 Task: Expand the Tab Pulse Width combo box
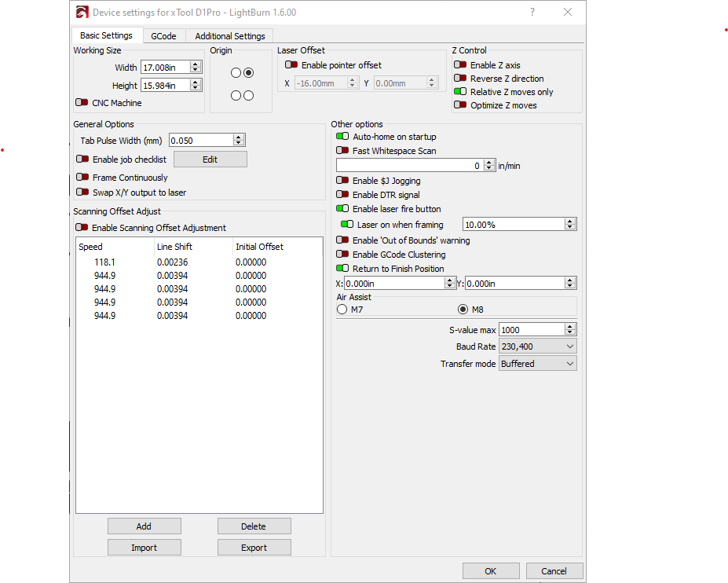click(236, 140)
